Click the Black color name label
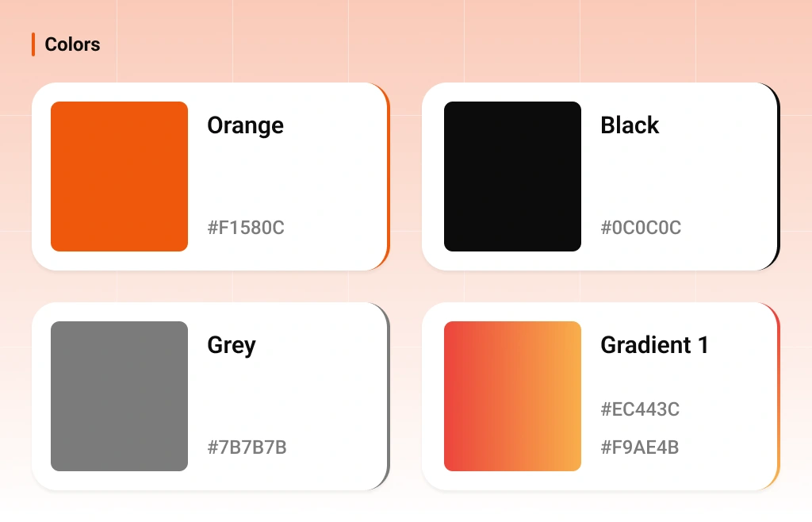 click(x=630, y=125)
